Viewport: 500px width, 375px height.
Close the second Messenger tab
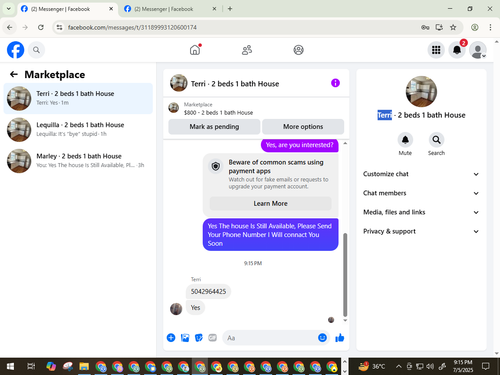click(x=214, y=9)
